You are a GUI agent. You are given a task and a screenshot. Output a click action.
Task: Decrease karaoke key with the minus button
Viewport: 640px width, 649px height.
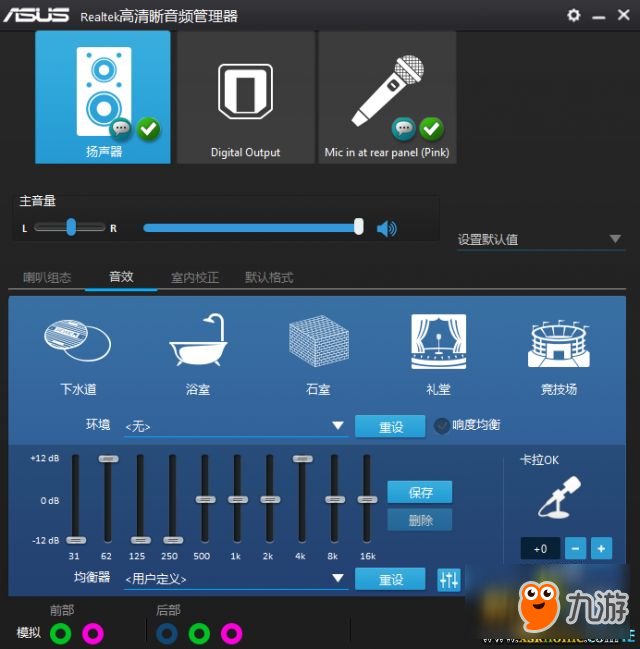pos(575,548)
